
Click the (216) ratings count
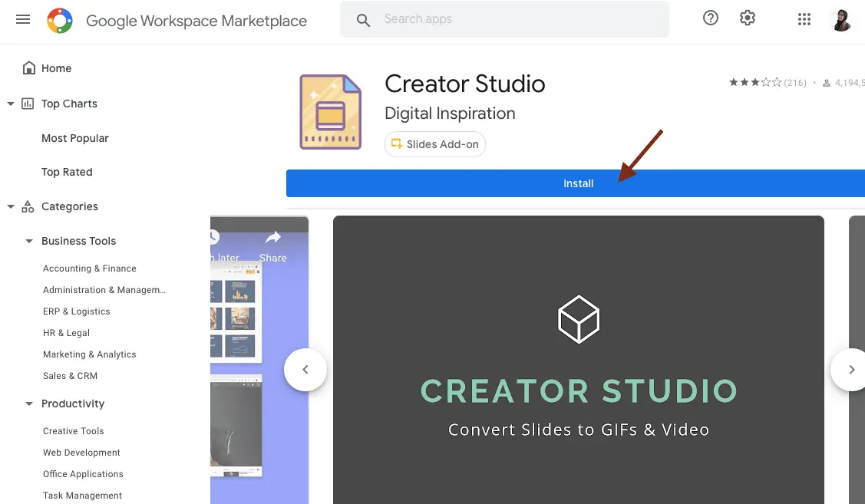point(795,83)
